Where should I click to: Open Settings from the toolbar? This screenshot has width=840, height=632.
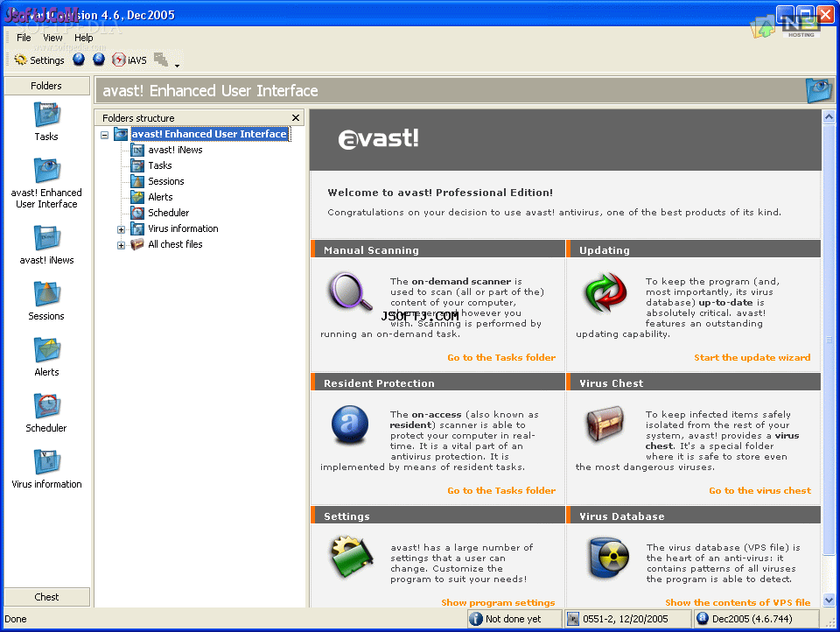point(39,60)
